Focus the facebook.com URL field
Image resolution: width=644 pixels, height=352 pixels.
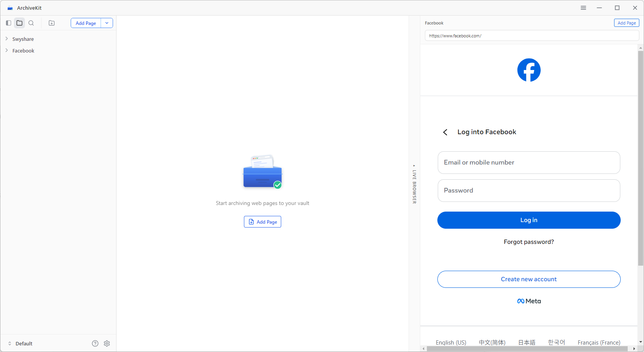click(x=532, y=35)
